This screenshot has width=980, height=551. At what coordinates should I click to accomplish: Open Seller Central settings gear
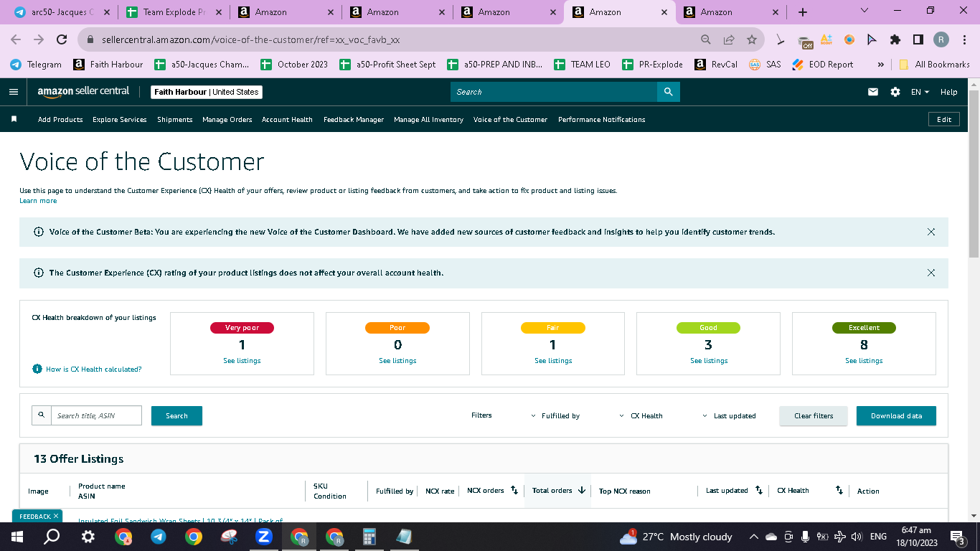[x=895, y=92]
